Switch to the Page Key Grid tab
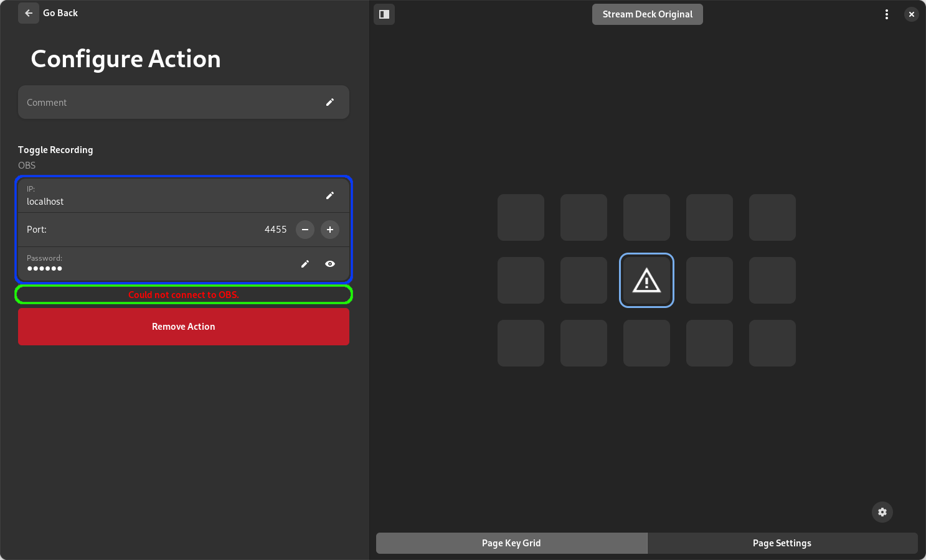This screenshot has height=560, width=926. 511,543
